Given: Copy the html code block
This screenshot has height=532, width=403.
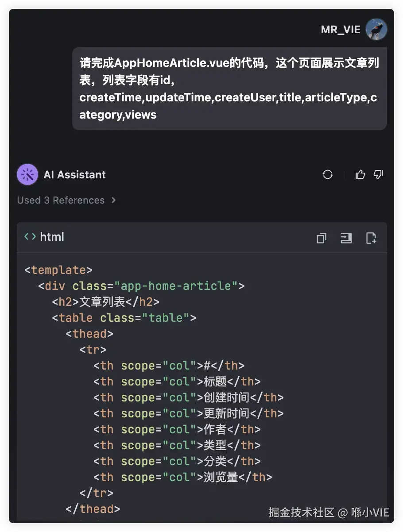Looking at the screenshot, I should point(322,238).
